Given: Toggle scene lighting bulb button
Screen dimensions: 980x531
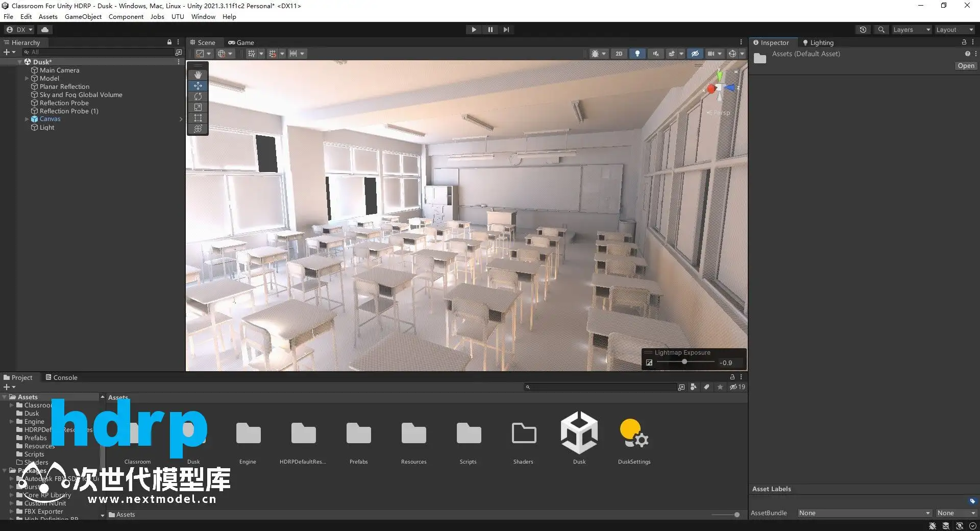Looking at the screenshot, I should coord(637,54).
